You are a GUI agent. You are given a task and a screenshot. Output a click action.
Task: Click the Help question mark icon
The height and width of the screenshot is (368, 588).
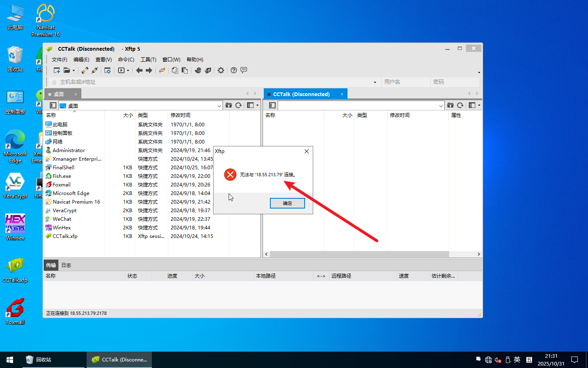[x=234, y=70]
